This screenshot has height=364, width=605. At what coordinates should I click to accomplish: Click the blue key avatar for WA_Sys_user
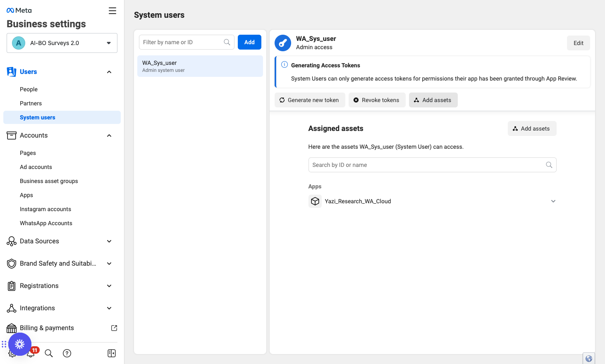pyautogui.click(x=283, y=43)
